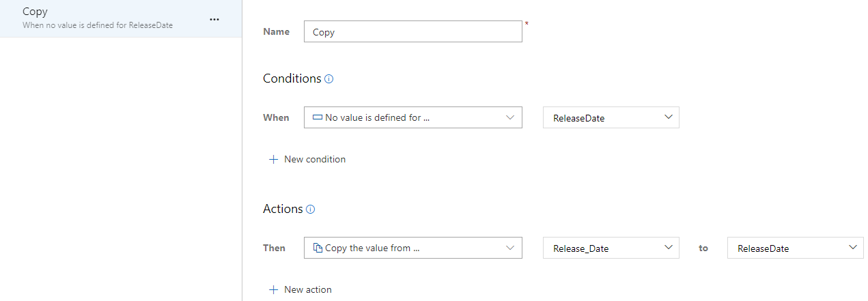Add a New condition
The height and width of the screenshot is (301, 868).
tap(314, 159)
